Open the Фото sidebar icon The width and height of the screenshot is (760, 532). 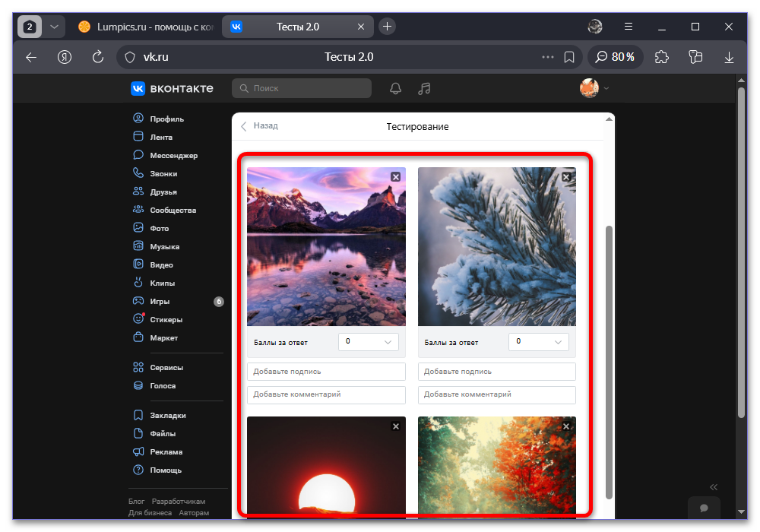point(138,228)
